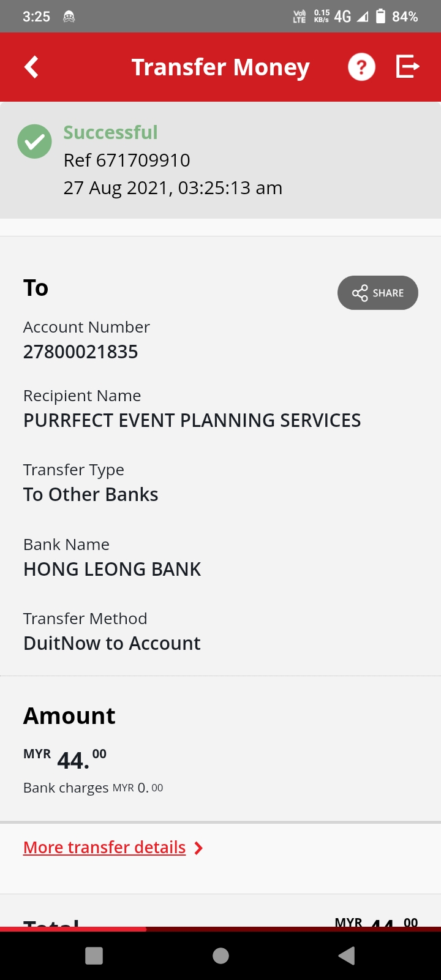This screenshot has height=980, width=441.
Task: Tap the Android home circle button
Action: point(221,956)
